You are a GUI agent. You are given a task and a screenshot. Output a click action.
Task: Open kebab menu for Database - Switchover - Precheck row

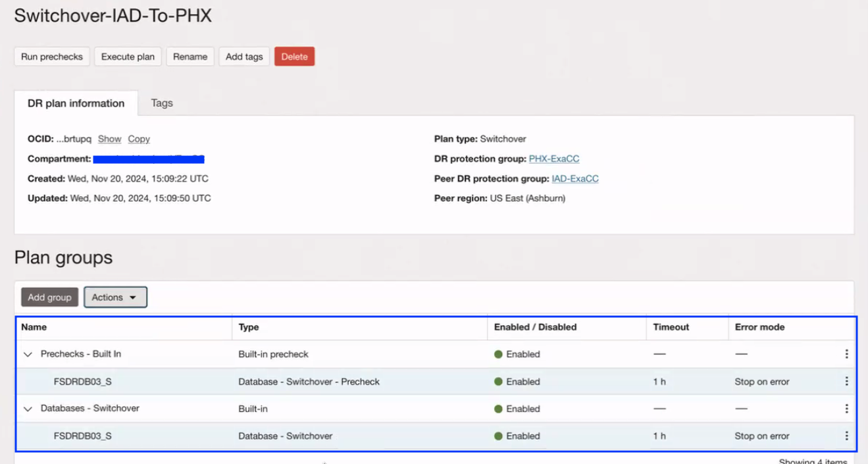click(x=846, y=382)
